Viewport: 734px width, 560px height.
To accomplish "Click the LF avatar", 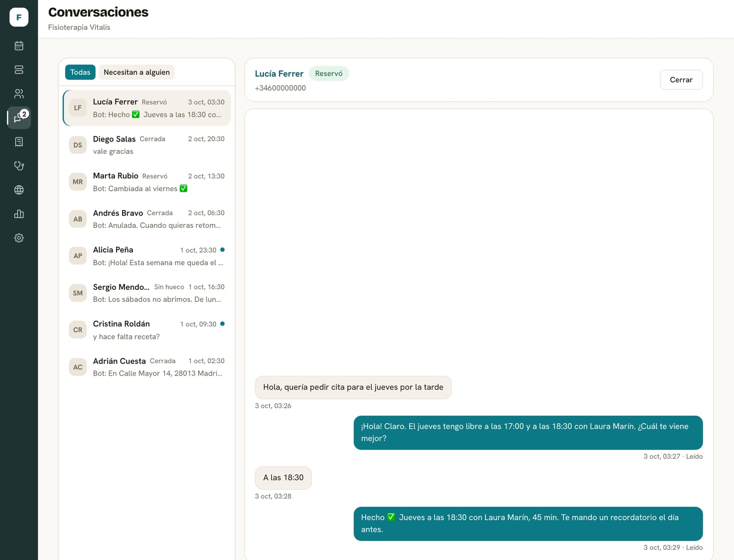I will [78, 108].
